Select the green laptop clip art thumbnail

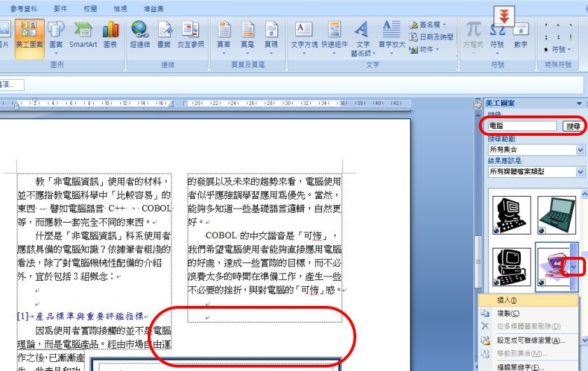556,215
